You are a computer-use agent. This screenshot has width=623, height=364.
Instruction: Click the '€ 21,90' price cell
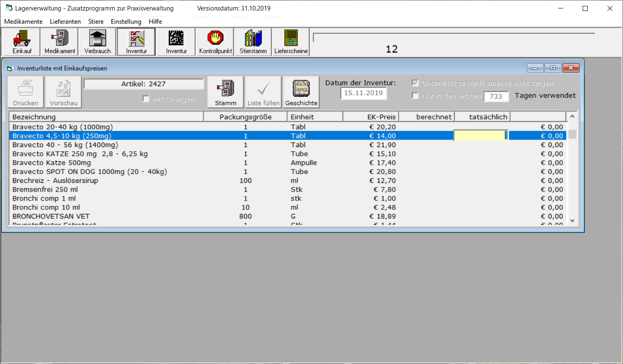(382, 145)
